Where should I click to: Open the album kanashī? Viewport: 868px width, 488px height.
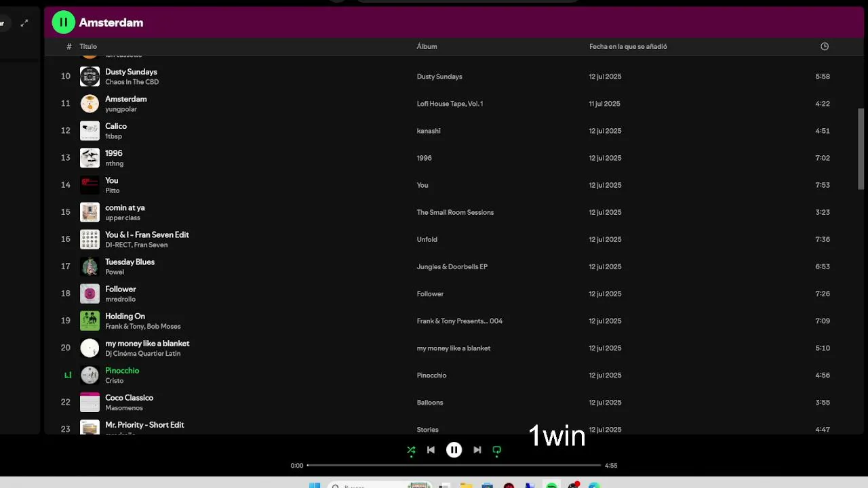click(x=429, y=131)
